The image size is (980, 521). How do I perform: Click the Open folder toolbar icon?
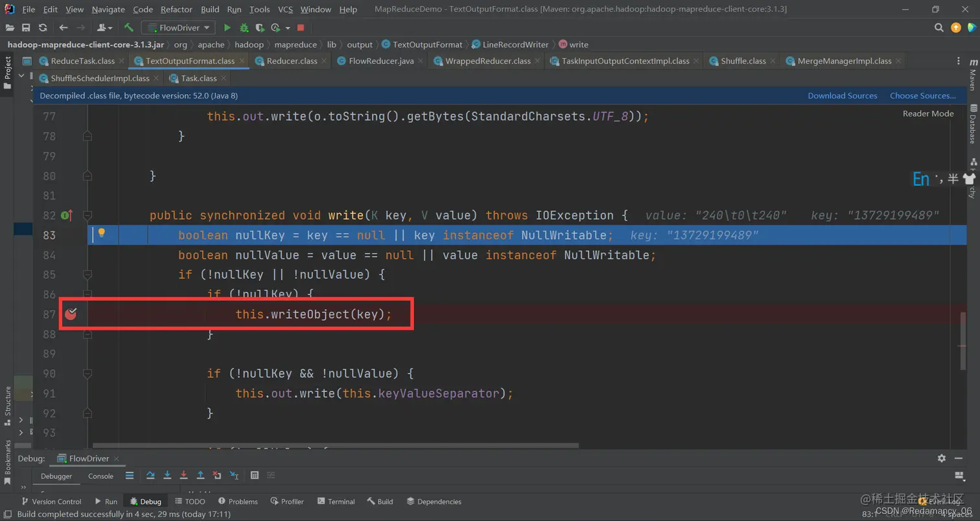click(10, 28)
